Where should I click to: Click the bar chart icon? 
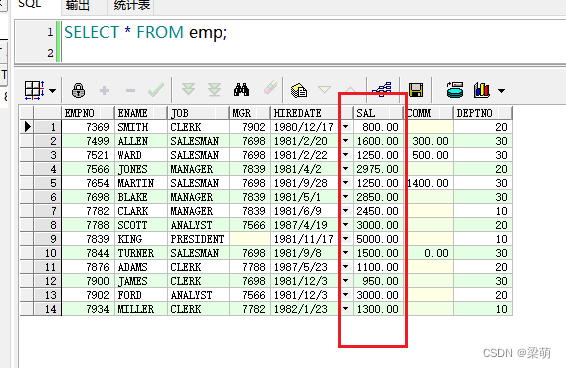[x=482, y=90]
